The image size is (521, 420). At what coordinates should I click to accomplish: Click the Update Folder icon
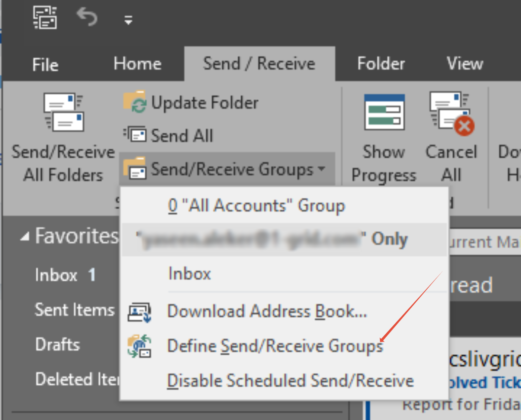click(x=134, y=102)
